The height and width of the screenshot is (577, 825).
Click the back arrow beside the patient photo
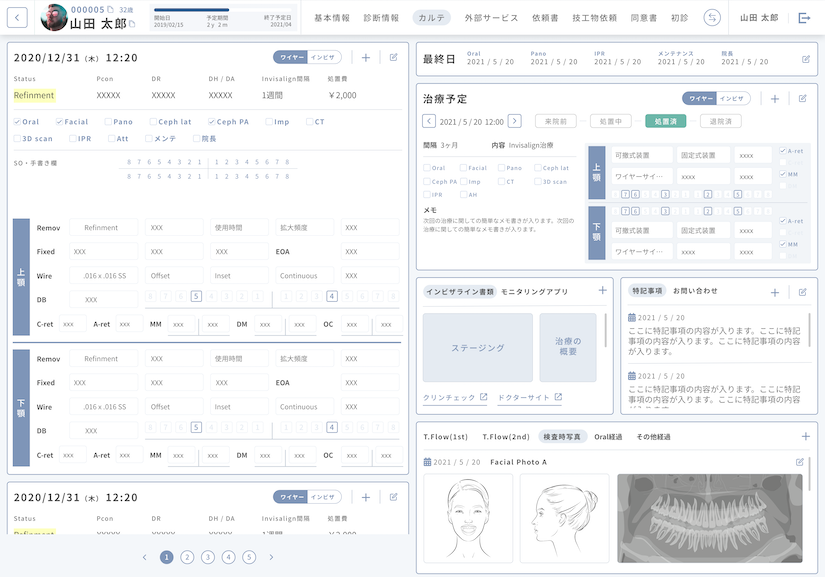tap(19, 17)
